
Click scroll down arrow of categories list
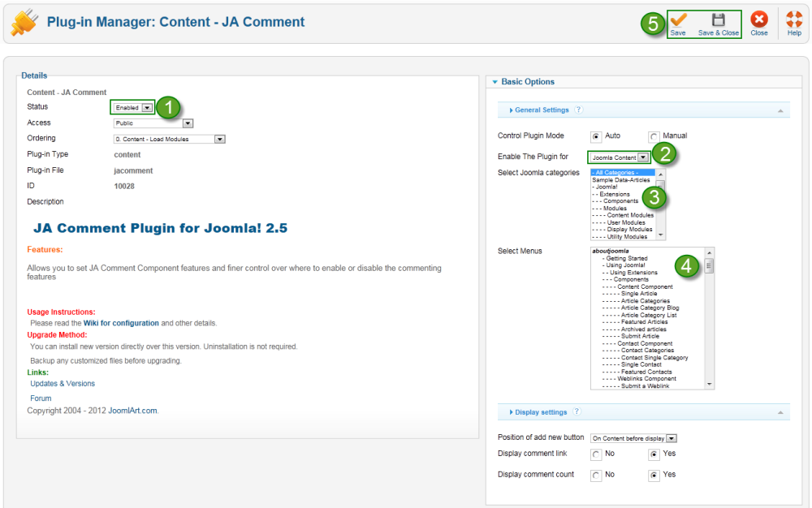click(660, 235)
